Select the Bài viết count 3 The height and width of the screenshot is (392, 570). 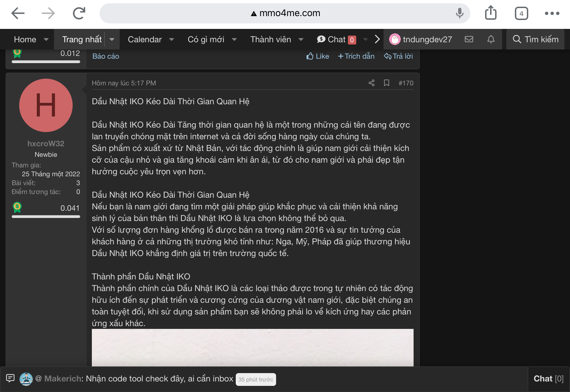pos(78,183)
